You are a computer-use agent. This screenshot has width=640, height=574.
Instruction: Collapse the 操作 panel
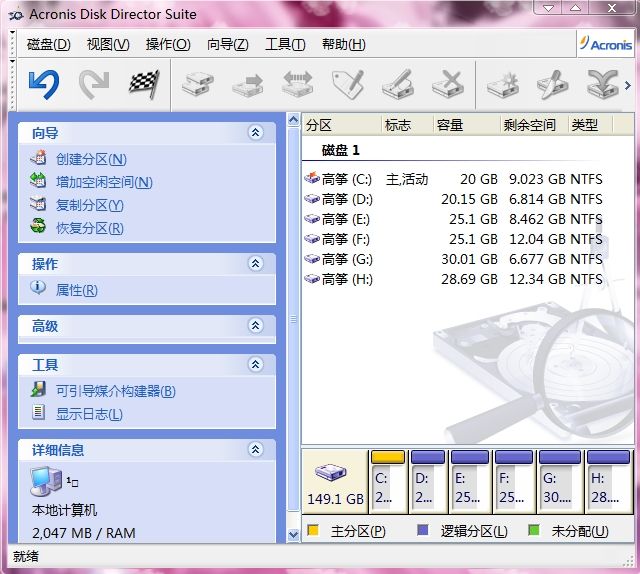[256, 263]
